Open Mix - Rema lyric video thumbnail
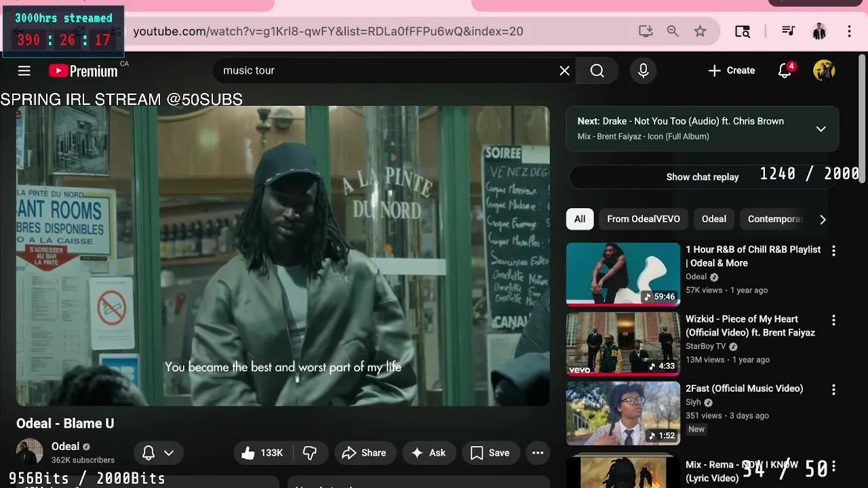Image resolution: width=868 pixels, height=488 pixels. point(623,471)
